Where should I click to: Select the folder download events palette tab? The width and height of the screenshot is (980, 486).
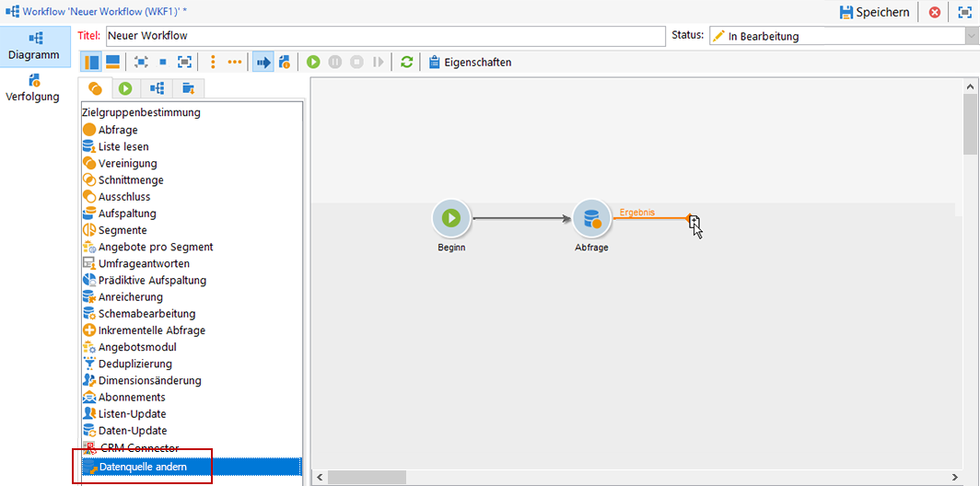coord(188,88)
